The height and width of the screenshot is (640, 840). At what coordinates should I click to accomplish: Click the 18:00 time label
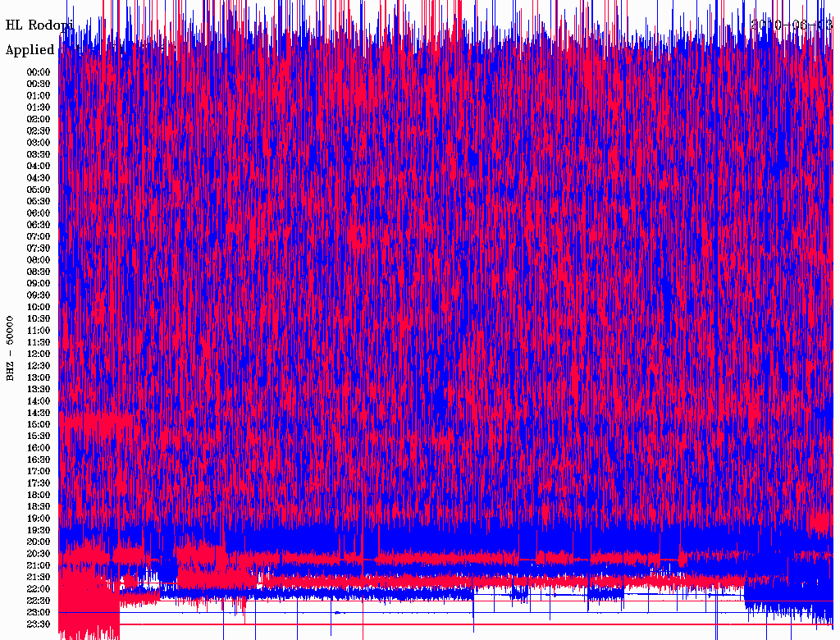39,496
